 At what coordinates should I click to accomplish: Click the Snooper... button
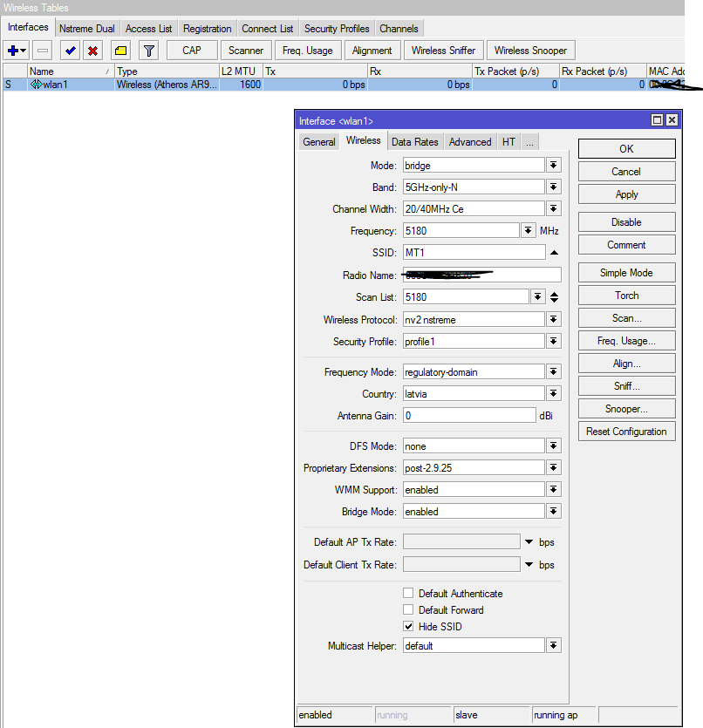626,409
